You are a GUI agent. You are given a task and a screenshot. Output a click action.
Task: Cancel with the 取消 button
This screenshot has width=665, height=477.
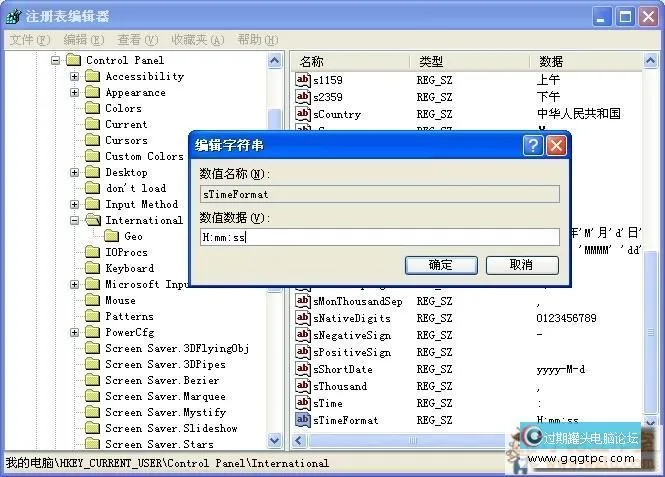coord(522,265)
